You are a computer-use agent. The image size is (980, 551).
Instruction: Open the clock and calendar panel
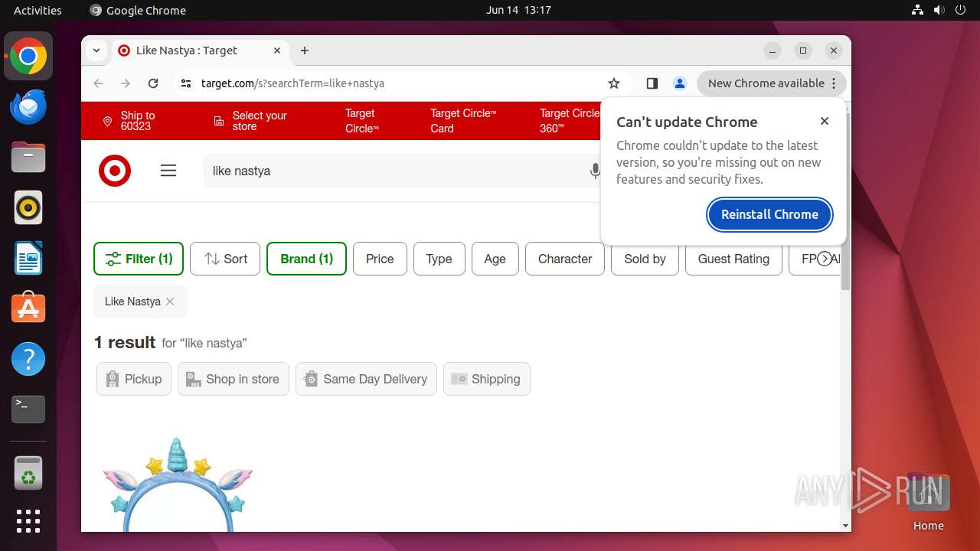click(518, 10)
